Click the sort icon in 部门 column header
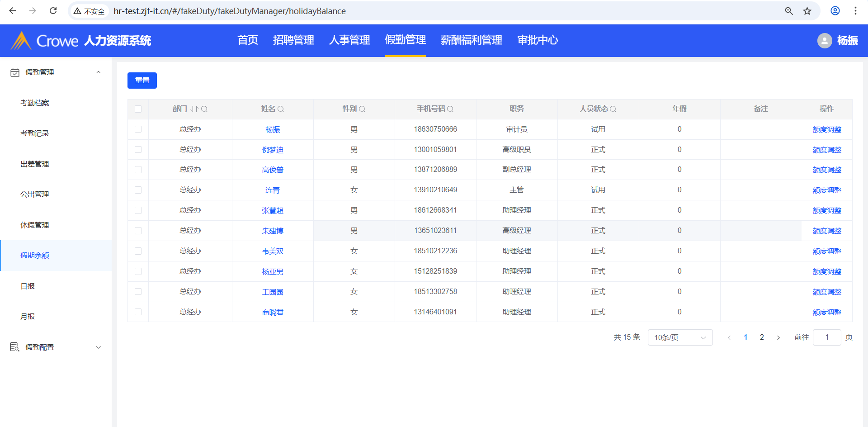Image resolution: width=868 pixels, height=427 pixels. point(194,109)
